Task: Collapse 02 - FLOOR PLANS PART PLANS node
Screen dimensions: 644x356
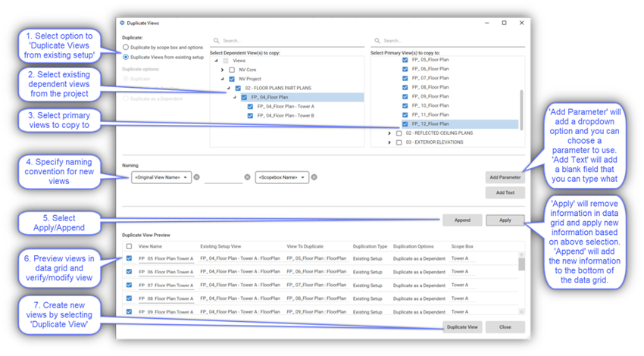Action: (229, 88)
